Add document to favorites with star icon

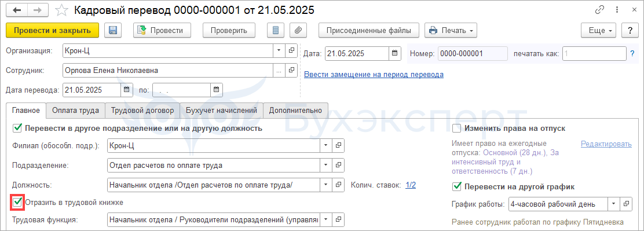click(x=61, y=10)
